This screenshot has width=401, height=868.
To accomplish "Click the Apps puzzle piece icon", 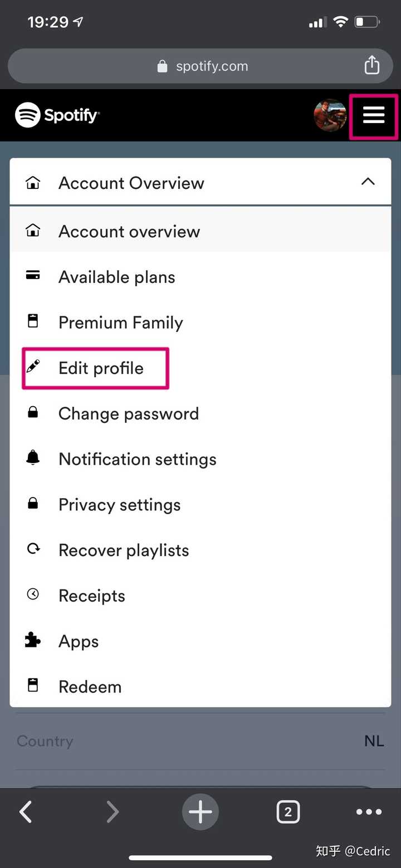I will pyautogui.click(x=33, y=640).
